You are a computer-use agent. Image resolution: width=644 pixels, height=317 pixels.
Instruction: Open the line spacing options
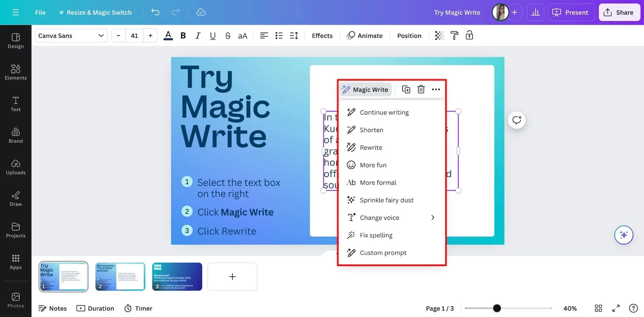click(x=294, y=35)
